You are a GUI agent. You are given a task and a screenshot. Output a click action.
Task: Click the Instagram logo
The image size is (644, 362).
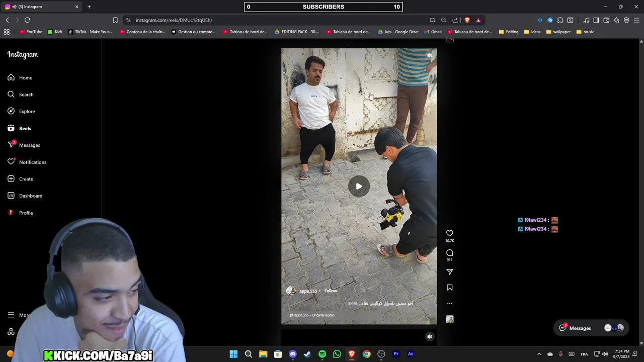pyautogui.click(x=23, y=55)
